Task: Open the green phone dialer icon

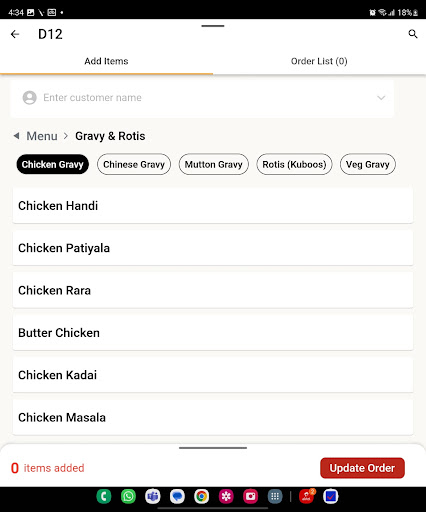Action: point(104,496)
